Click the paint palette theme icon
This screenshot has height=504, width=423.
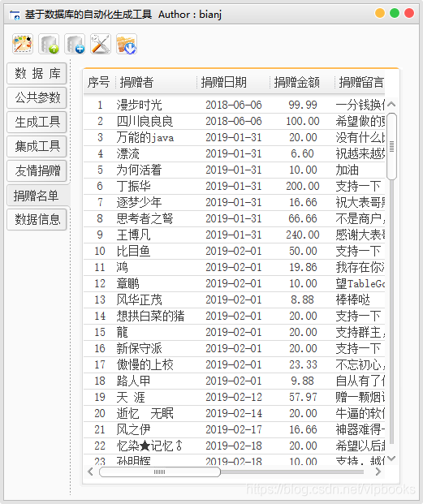coord(23,44)
